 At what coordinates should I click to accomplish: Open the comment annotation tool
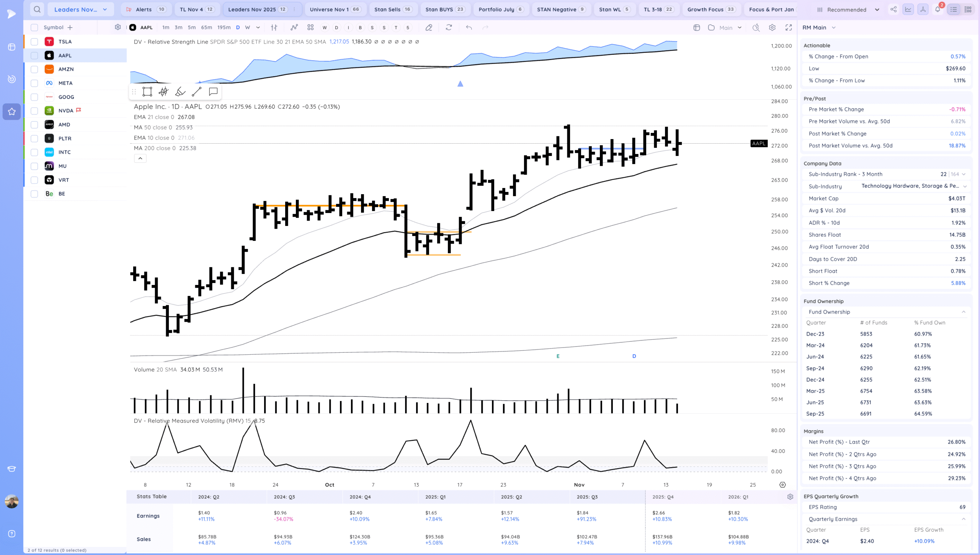pos(213,92)
